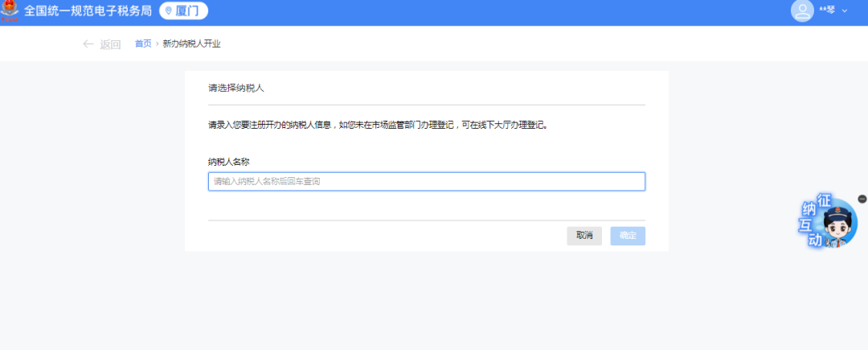Click the 请选择纳税人 heading
The image size is (868, 350).
coord(235,88)
